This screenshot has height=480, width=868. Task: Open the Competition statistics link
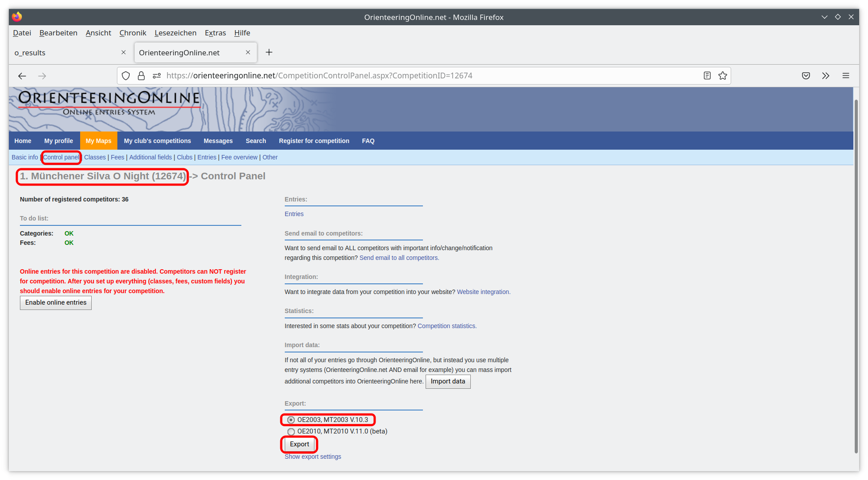click(x=447, y=326)
